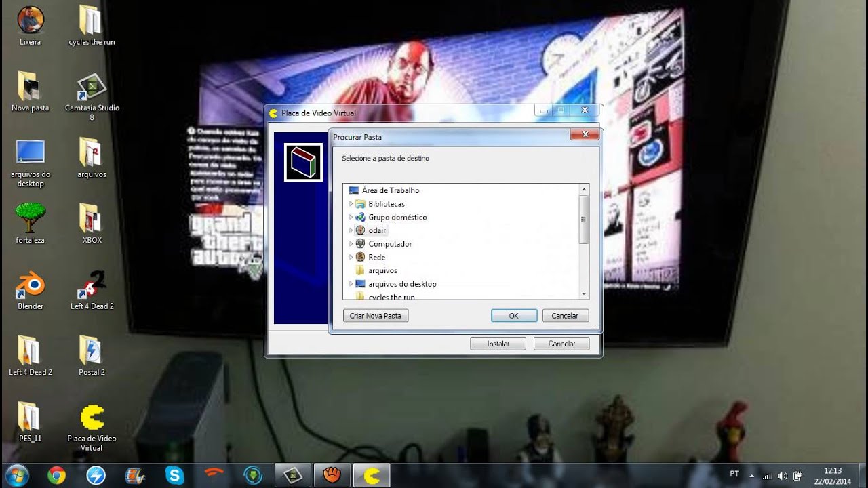The image size is (868, 488).
Task: Click the power/battery tray icon
Action: coord(797,476)
